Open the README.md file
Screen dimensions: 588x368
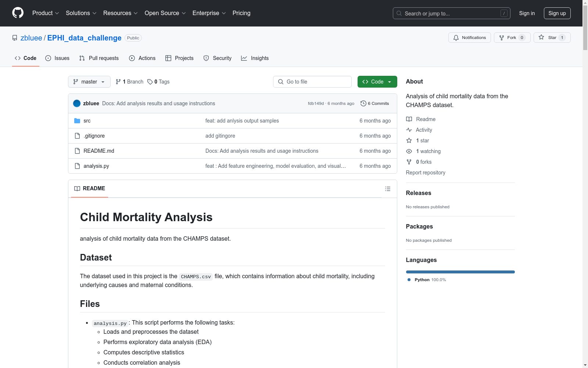(x=99, y=151)
